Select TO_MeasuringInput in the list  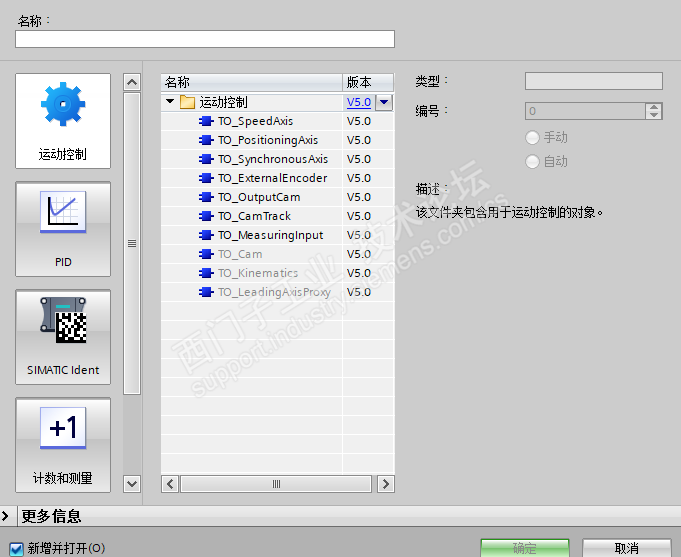pos(271,235)
